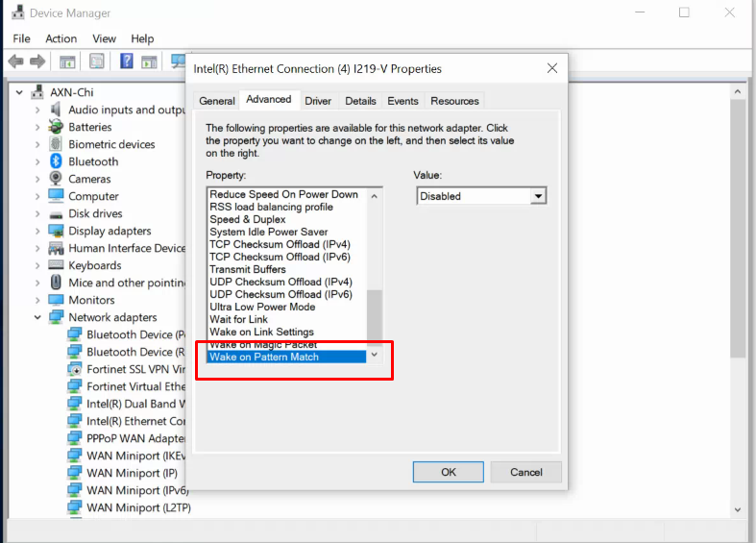Viewport: 756px width, 543px height.
Task: Click the device tree scroll down arrow
Action: coord(738,509)
